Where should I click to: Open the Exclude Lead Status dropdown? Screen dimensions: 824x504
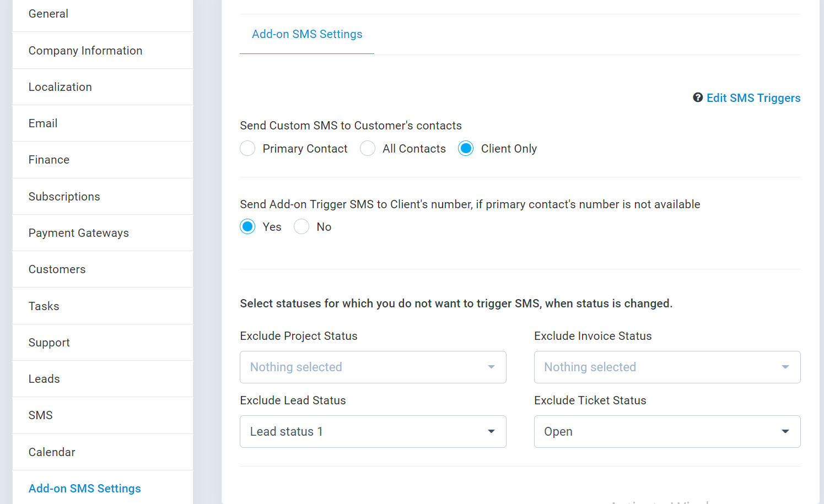pyautogui.click(x=373, y=432)
